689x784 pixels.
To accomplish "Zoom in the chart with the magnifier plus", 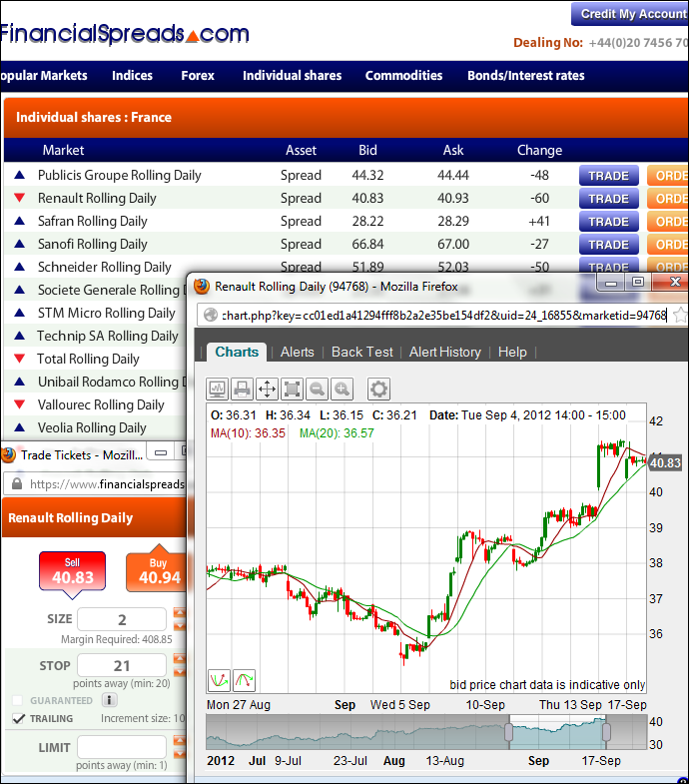I will click(342, 389).
